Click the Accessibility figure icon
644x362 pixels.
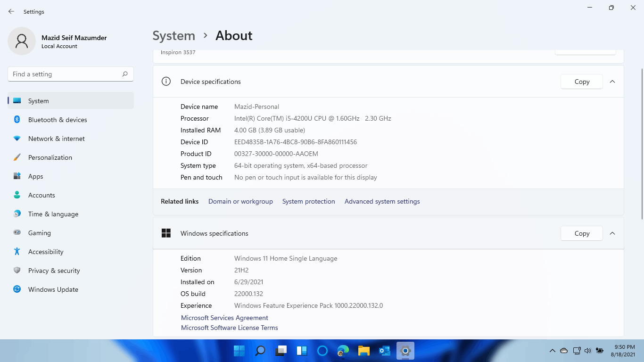click(17, 252)
